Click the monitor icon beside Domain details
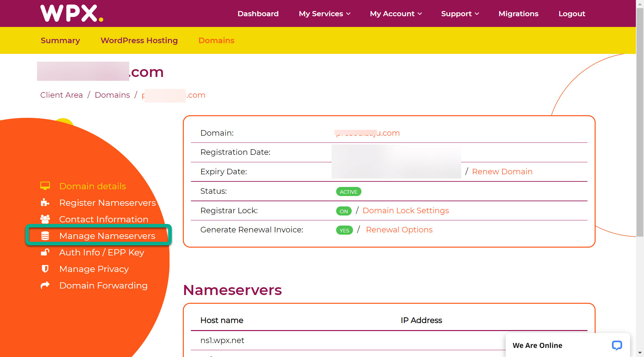 coord(45,186)
